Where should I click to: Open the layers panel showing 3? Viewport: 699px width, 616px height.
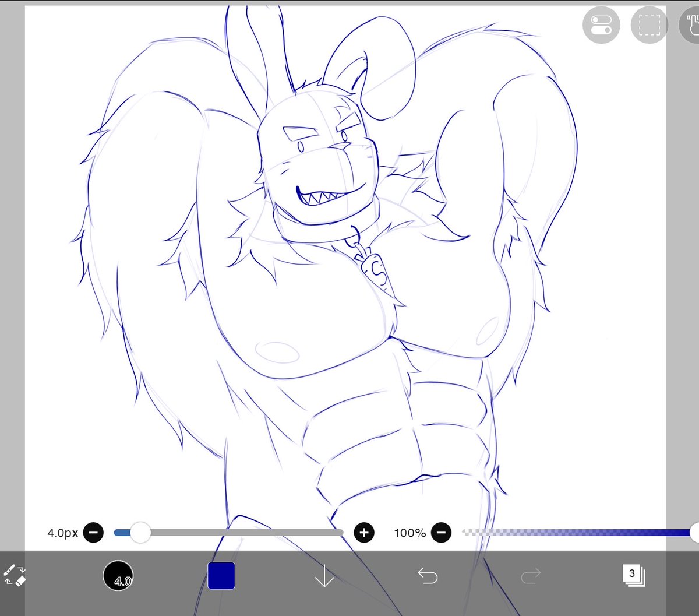coord(633,576)
